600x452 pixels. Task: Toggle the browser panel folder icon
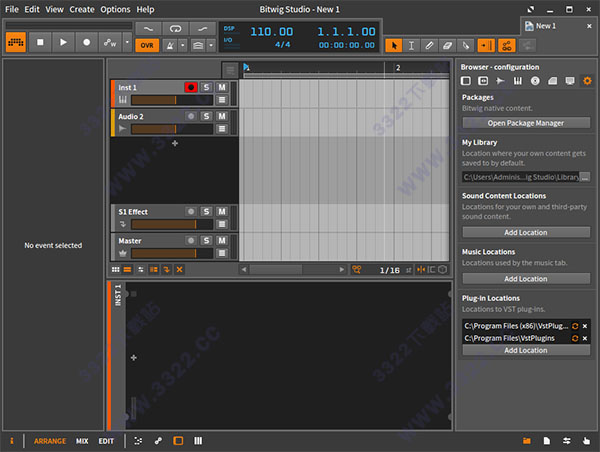(x=527, y=441)
